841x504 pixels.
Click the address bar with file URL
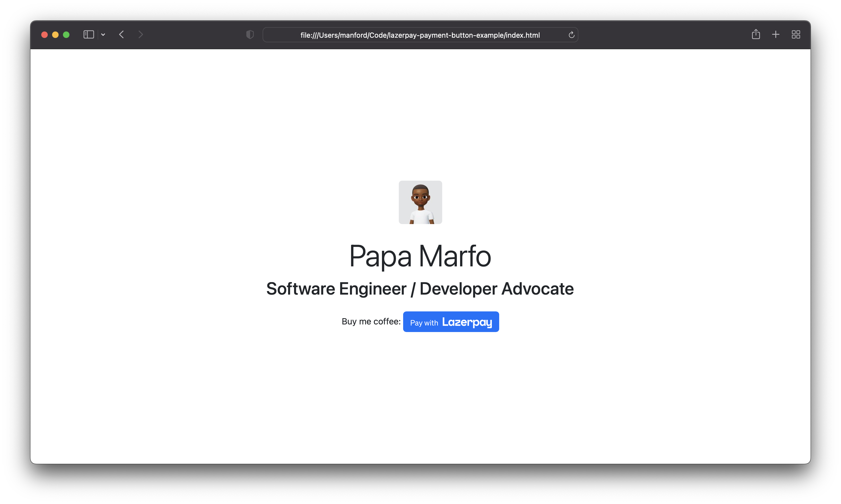coord(420,35)
